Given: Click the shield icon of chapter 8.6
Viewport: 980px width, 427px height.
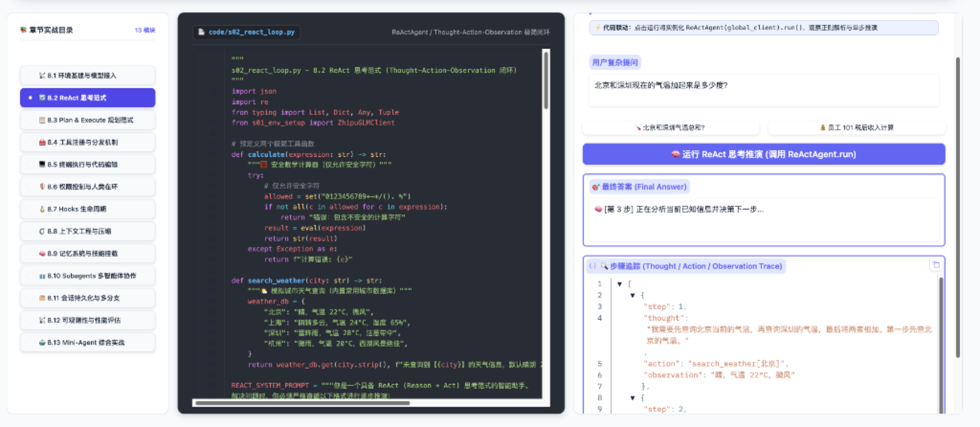Looking at the screenshot, I should pyautogui.click(x=42, y=187).
